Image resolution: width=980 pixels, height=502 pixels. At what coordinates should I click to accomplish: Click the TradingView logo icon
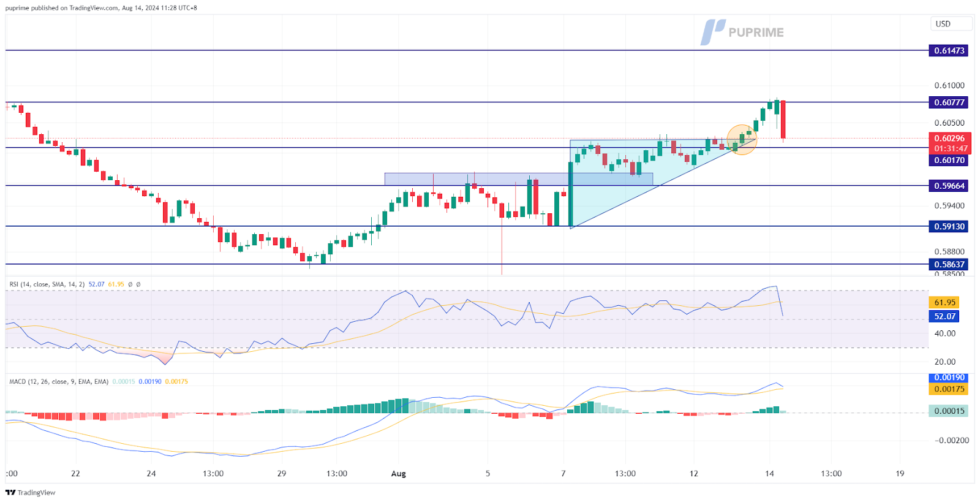point(10,492)
